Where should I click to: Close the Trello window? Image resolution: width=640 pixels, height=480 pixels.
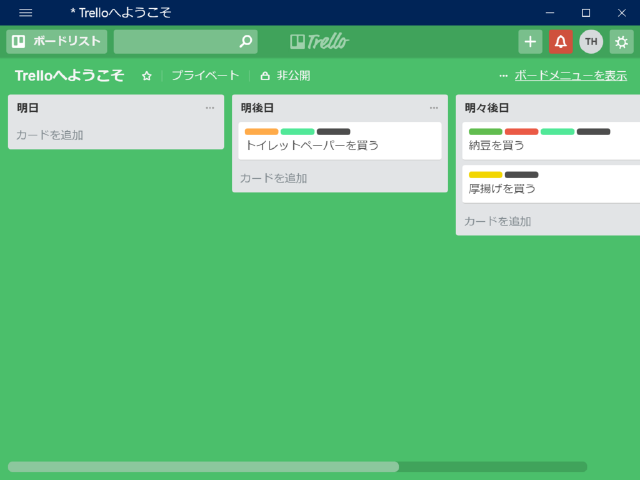[x=622, y=13]
